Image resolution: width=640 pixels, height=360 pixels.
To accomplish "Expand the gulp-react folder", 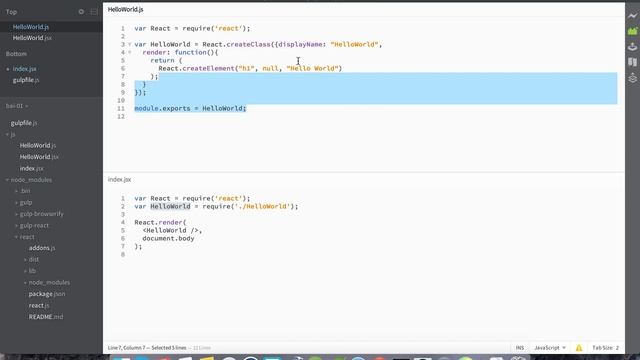I will coord(16,225).
